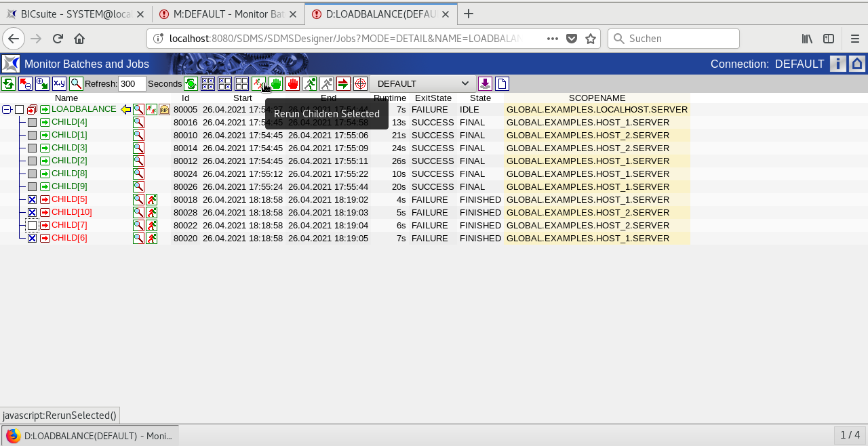868x446 pixels.
Task: Uncheck the CHILD[10] checkbox
Action: coord(32,213)
